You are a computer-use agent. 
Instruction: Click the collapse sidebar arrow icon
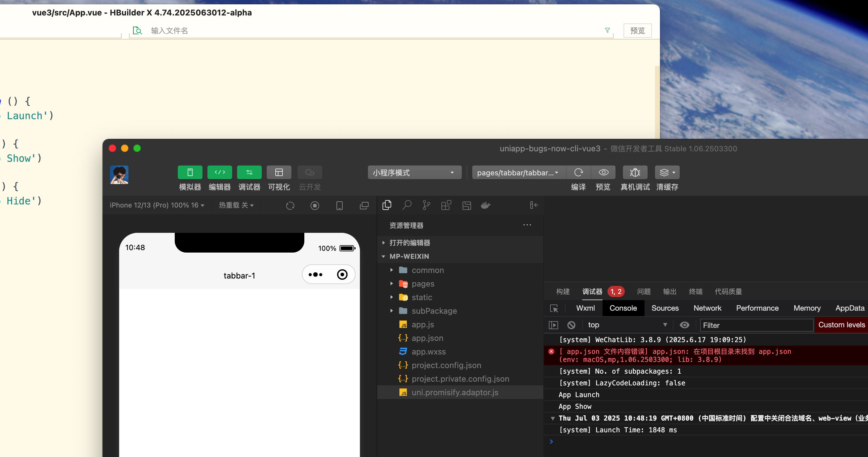534,205
